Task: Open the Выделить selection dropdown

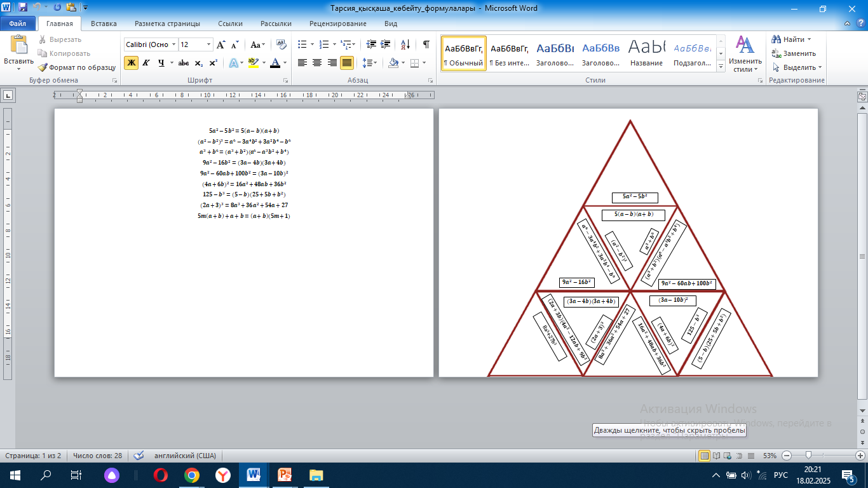Action: (797, 67)
